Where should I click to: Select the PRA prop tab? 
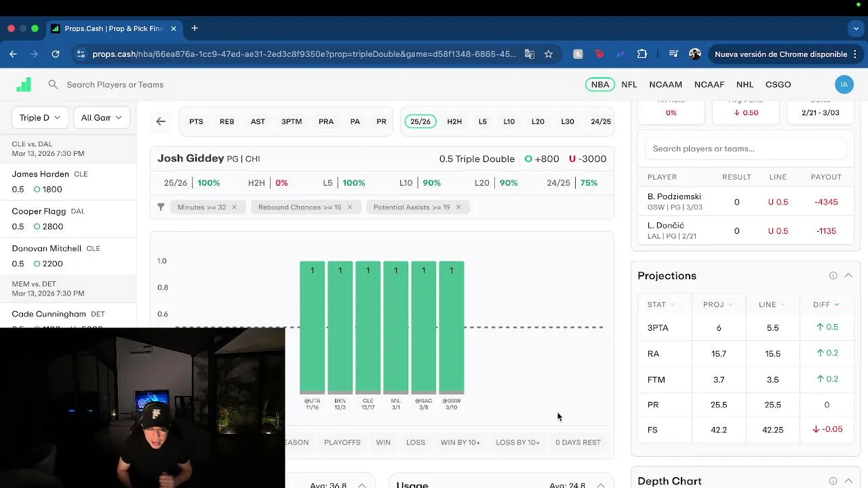coord(326,121)
